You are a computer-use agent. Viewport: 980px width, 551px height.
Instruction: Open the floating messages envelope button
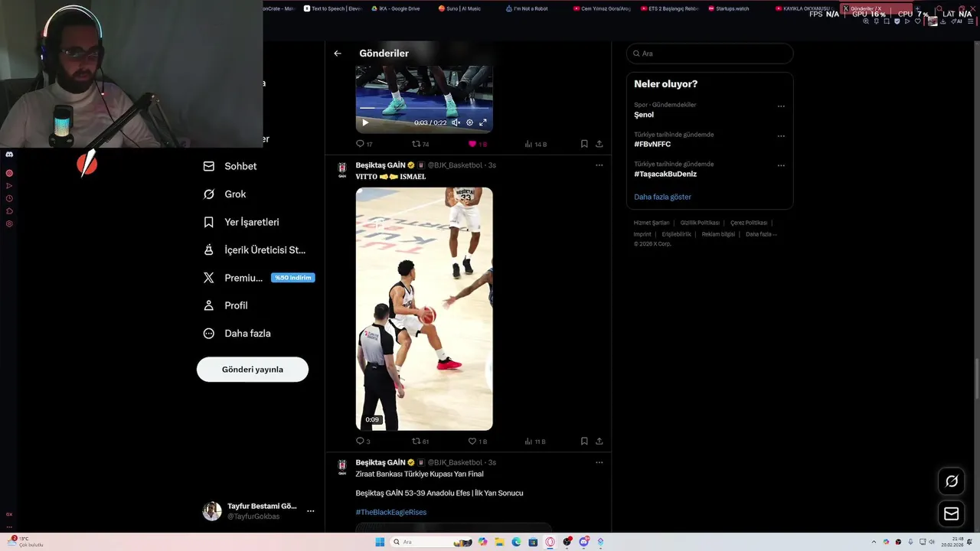click(952, 514)
